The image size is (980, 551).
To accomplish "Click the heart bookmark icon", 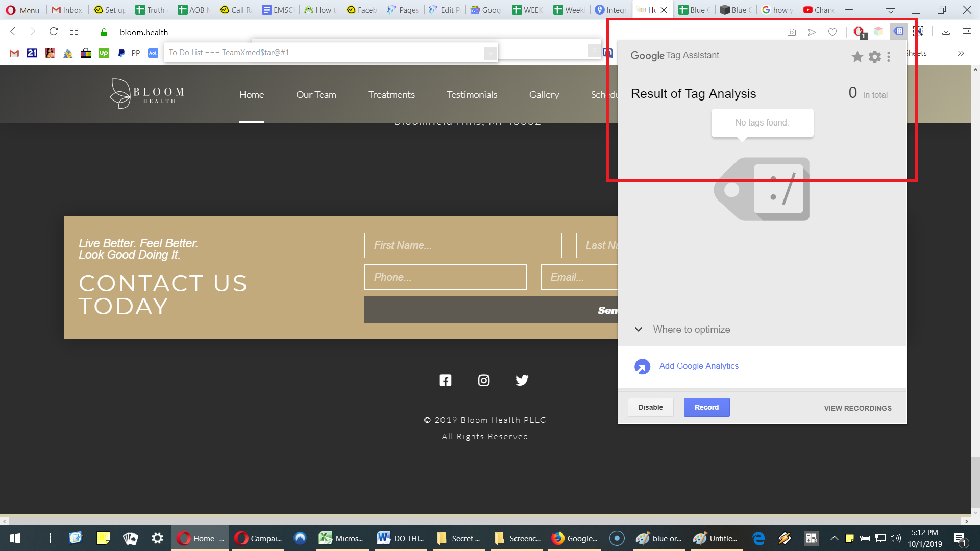I will pos(832,32).
